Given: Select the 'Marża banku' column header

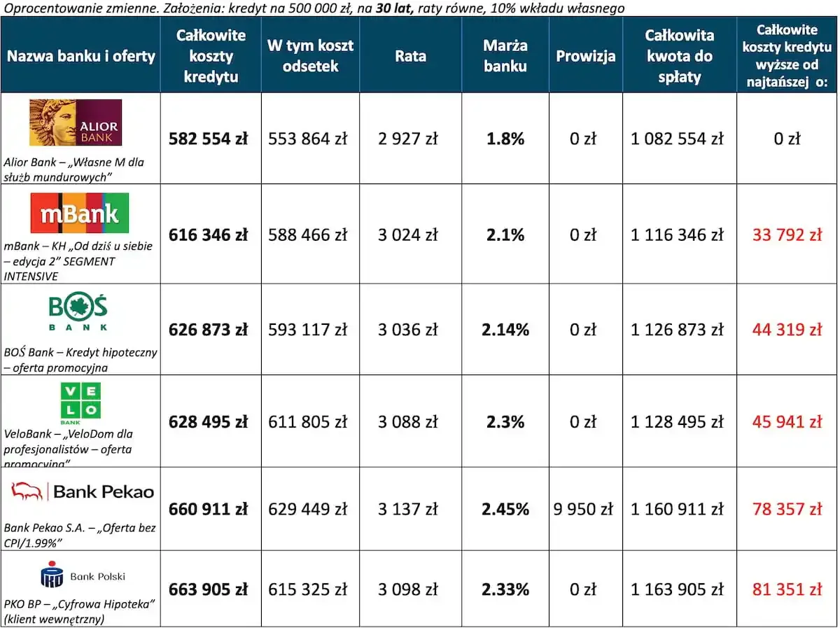Looking at the screenshot, I should click(505, 56).
